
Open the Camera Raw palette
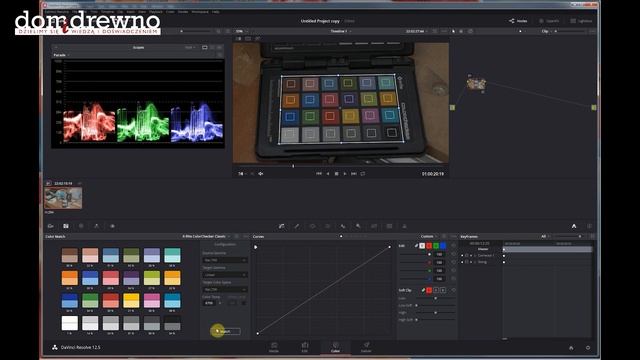51,226
